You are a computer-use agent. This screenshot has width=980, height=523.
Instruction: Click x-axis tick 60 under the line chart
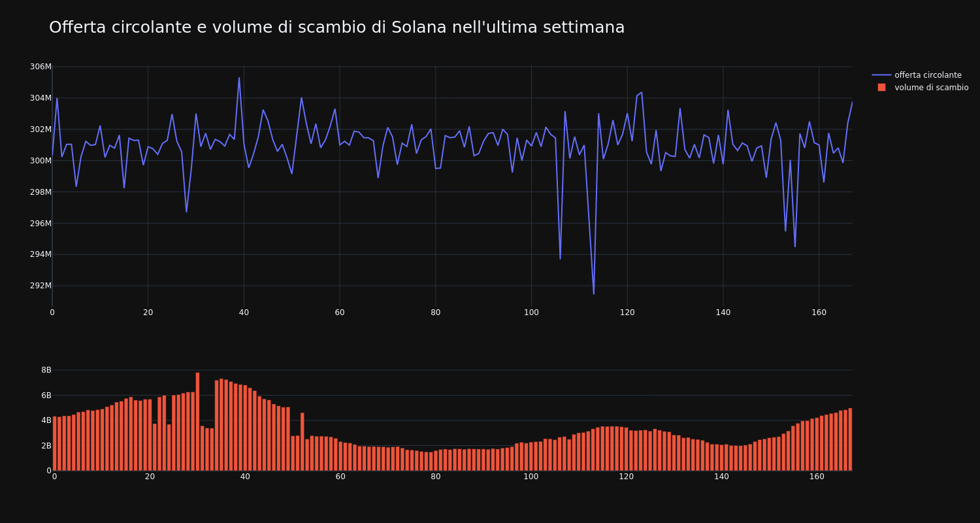pyautogui.click(x=340, y=312)
